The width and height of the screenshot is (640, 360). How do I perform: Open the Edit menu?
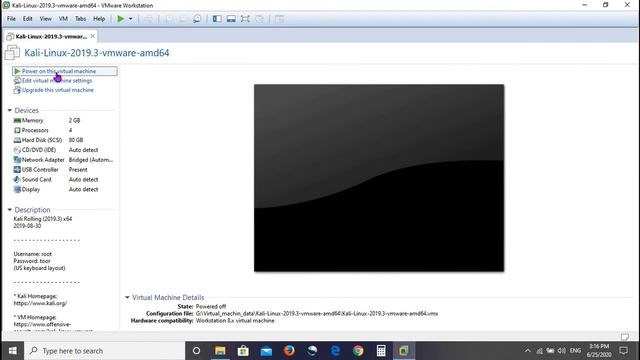[x=27, y=19]
